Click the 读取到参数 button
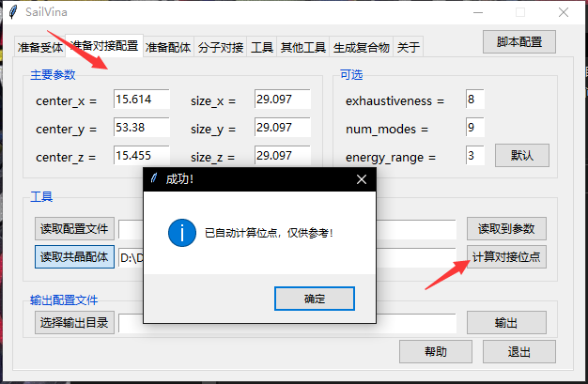 click(506, 228)
